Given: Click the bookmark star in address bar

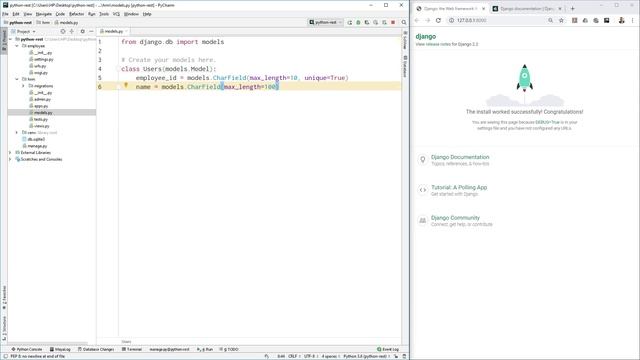Looking at the screenshot, I should [x=561, y=20].
